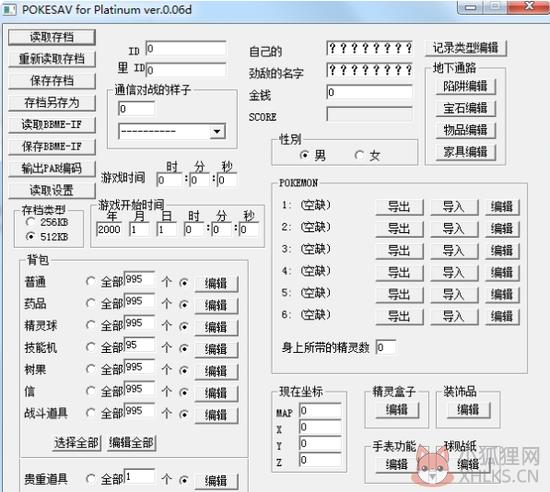550x492 pixels.
Task: Edit the 药品 bag pocket
Action: (x=216, y=305)
